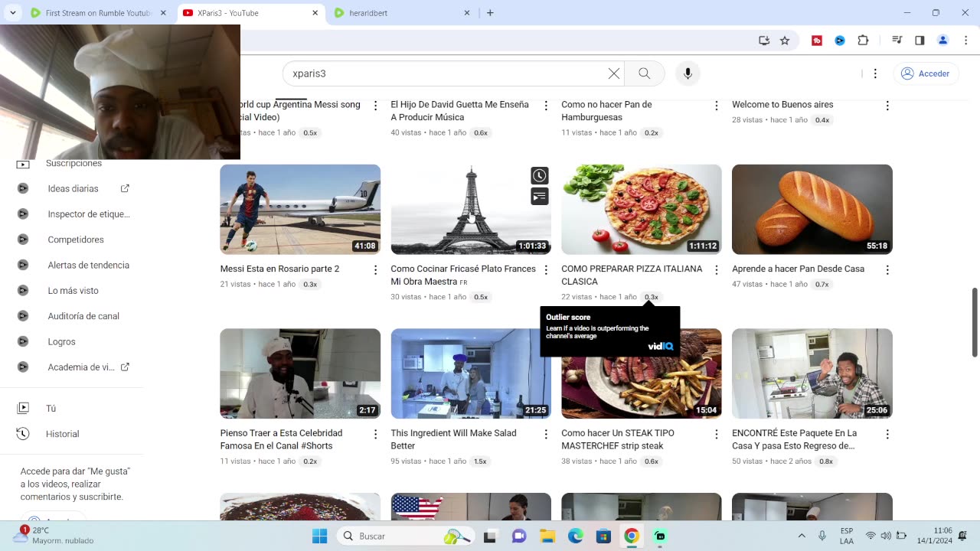Add Eiffel Tower video to Watch Later
Screen dimensions: 980x551
click(x=540, y=176)
